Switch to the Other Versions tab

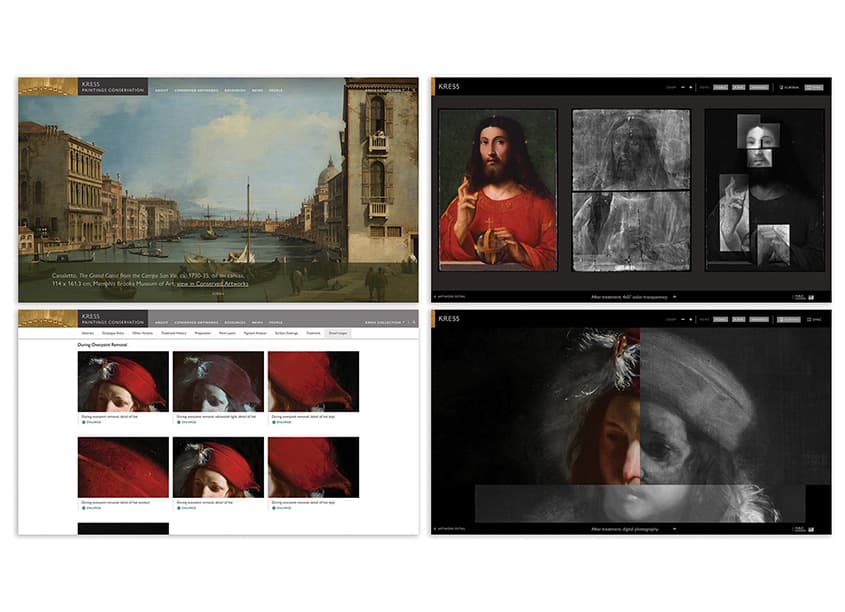pyautogui.click(x=142, y=333)
